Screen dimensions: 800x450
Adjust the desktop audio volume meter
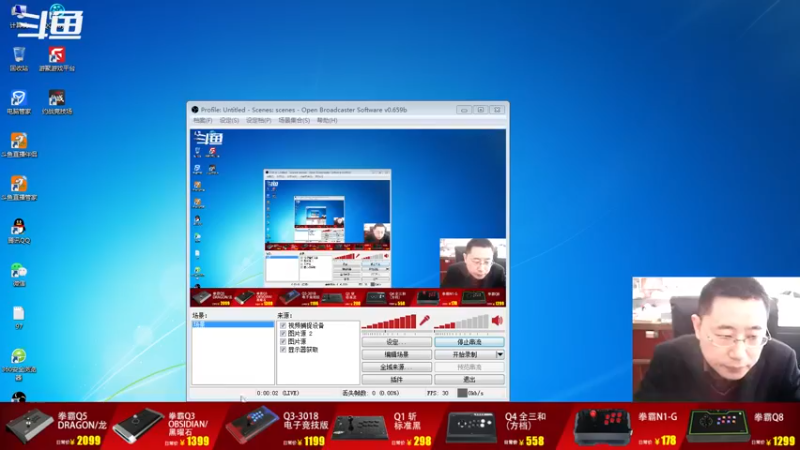point(461,321)
